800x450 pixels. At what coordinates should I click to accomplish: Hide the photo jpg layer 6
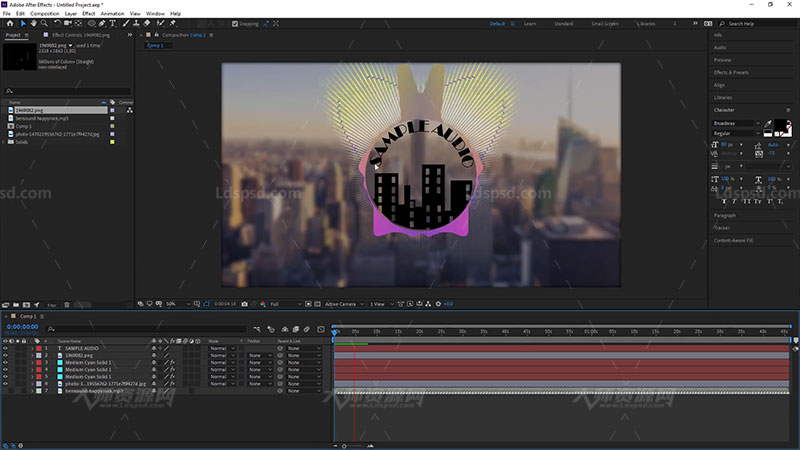(x=6, y=384)
